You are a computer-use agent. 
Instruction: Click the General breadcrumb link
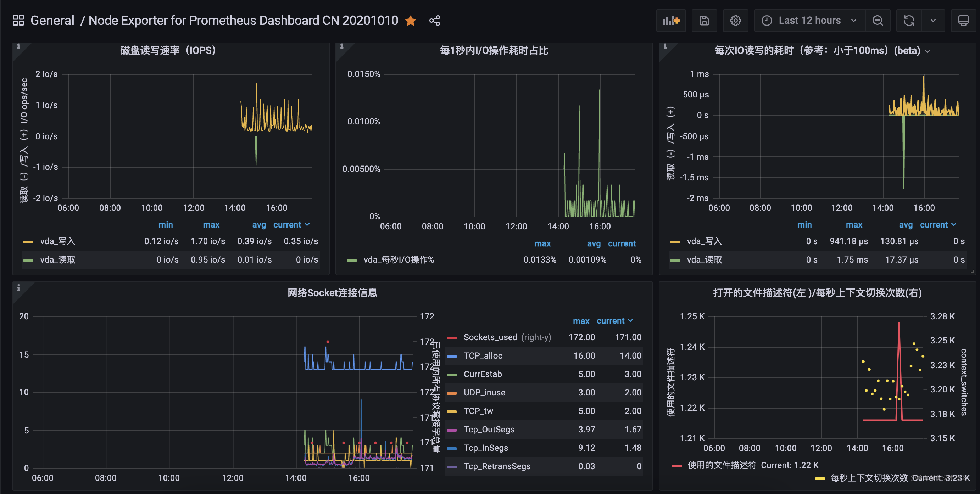pyautogui.click(x=52, y=21)
